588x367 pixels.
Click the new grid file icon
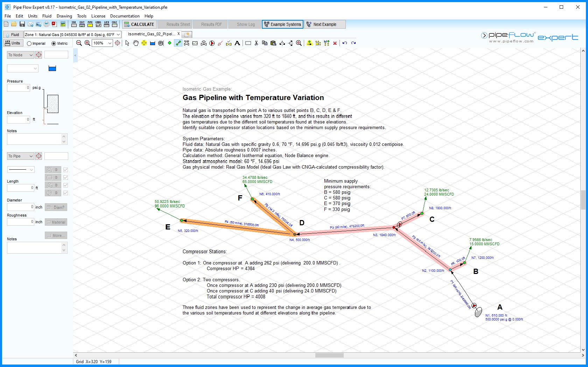[6, 24]
